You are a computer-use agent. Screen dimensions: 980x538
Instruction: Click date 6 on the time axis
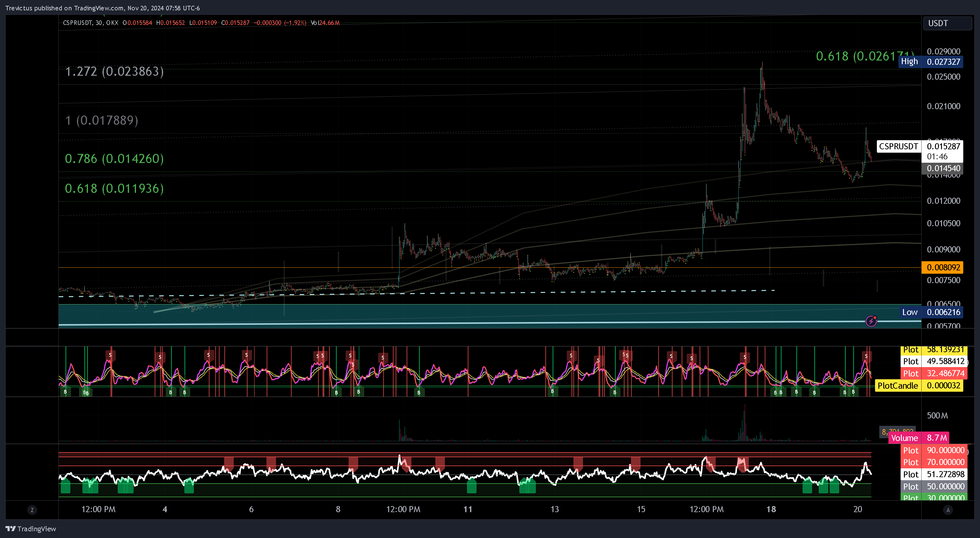pyautogui.click(x=251, y=509)
